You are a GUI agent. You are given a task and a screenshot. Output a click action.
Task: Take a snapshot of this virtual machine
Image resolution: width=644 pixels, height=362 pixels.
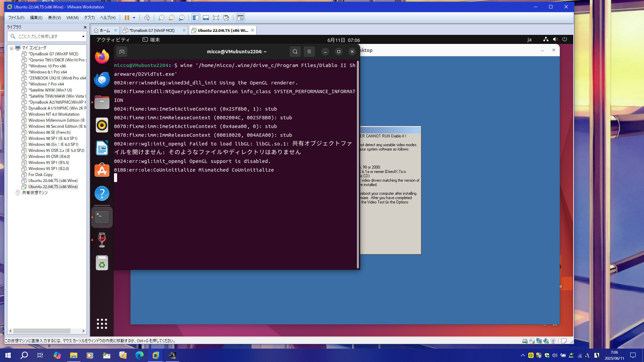[161, 18]
